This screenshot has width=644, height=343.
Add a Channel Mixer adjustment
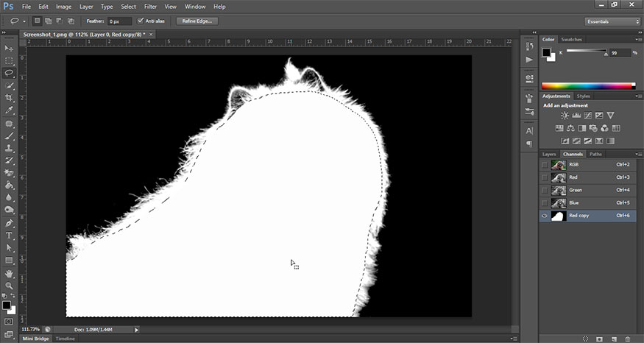point(604,128)
